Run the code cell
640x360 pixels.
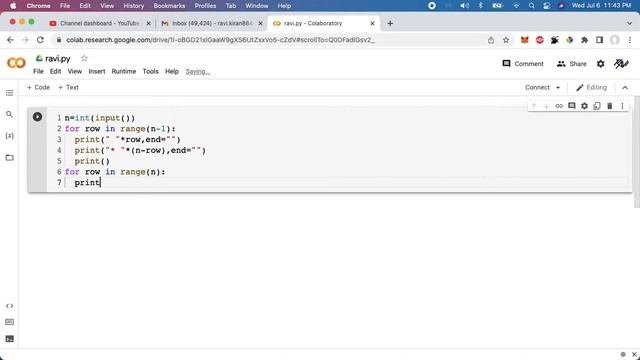point(37,117)
